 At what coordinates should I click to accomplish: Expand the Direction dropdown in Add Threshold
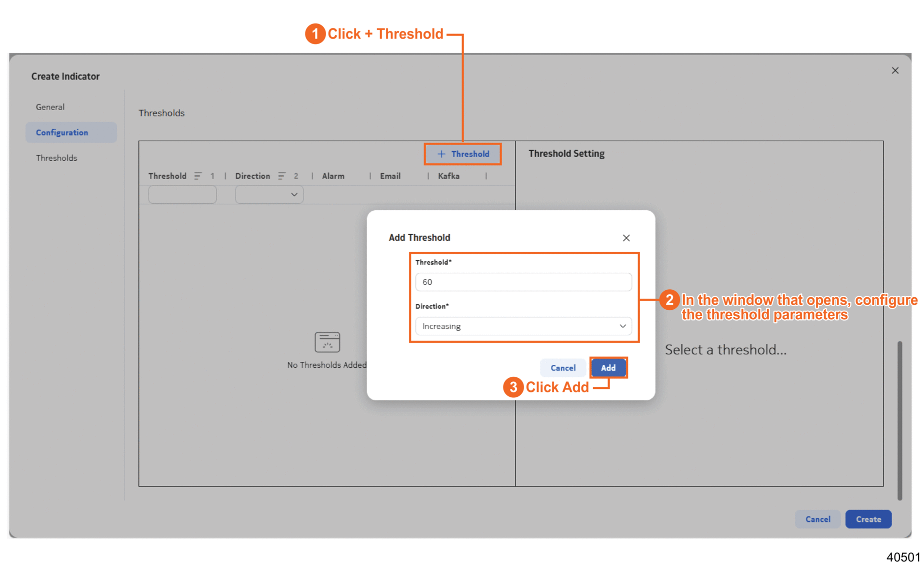523,326
